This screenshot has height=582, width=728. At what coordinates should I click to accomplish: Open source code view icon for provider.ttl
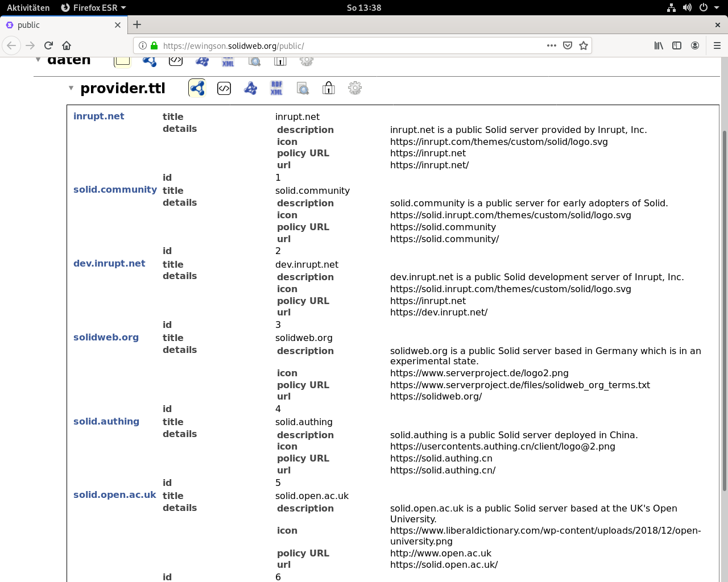coord(224,88)
